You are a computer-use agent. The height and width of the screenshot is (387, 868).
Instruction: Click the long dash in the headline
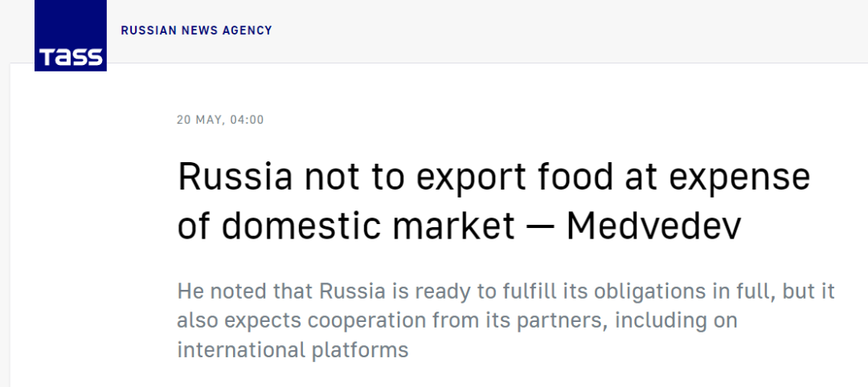(540, 227)
